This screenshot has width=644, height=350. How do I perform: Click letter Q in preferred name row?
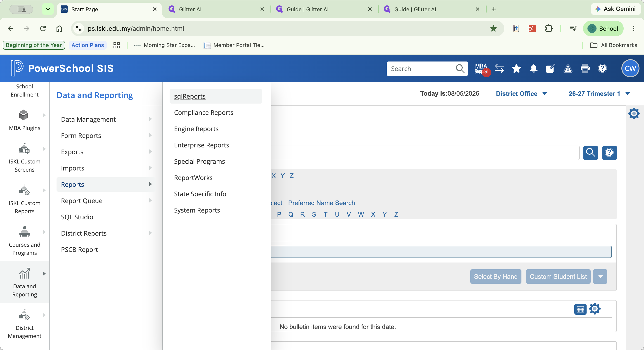[x=291, y=214]
